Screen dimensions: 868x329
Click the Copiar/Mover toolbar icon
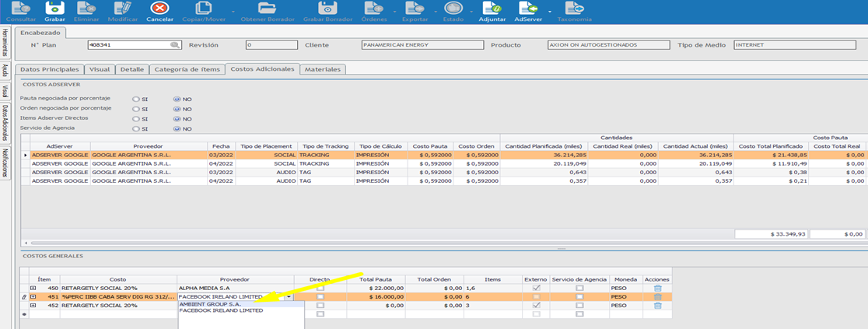[205, 9]
